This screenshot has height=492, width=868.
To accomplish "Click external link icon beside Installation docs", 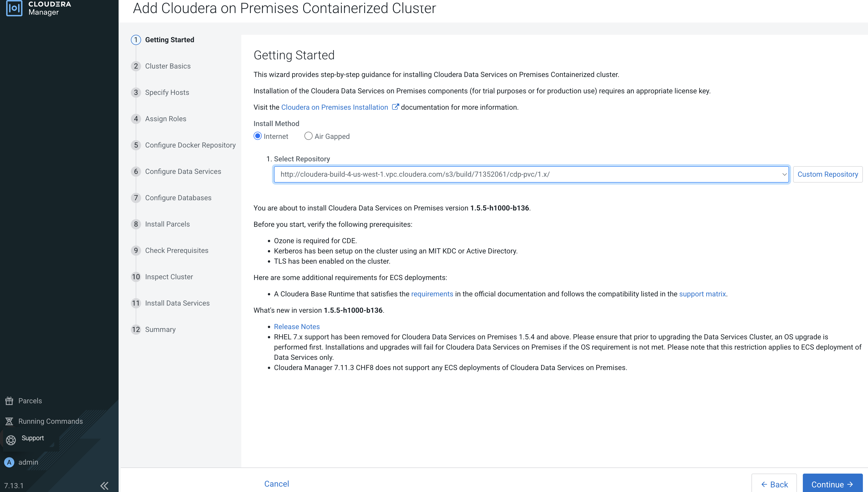I will 395,107.
